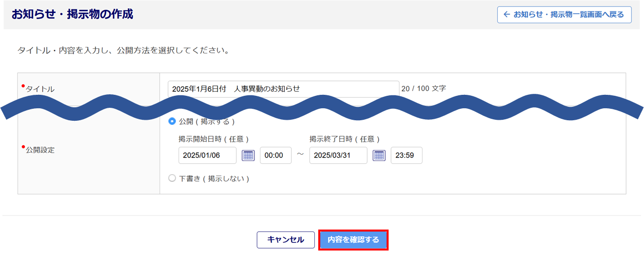Screen dimensions: 644x255
Task: Click the start time field 00:00
Action: 275,155
